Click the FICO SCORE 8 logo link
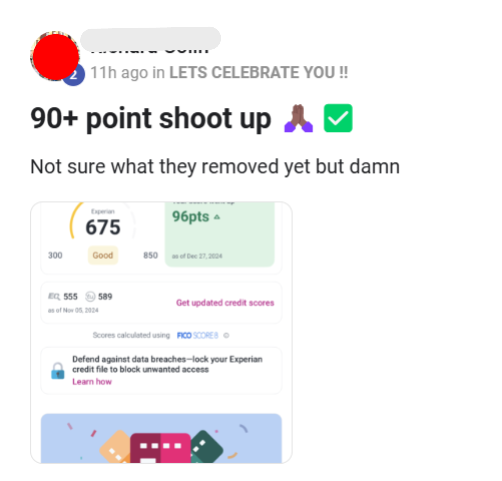502x481 pixels. [198, 335]
